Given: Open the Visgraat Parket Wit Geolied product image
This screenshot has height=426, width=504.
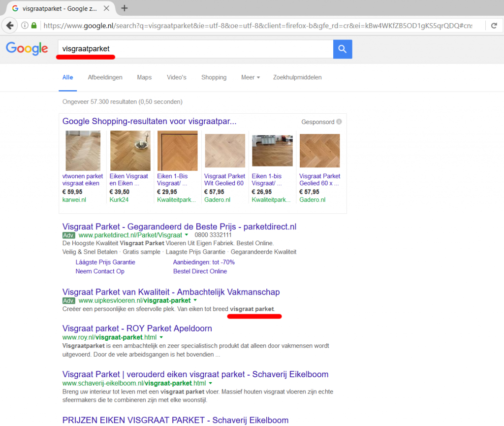Looking at the screenshot, I should [225, 151].
